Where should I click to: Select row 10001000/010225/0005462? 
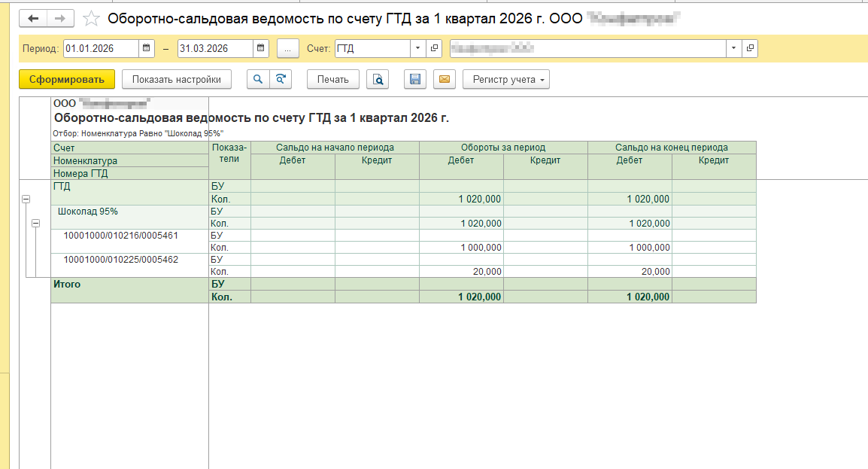click(130, 265)
